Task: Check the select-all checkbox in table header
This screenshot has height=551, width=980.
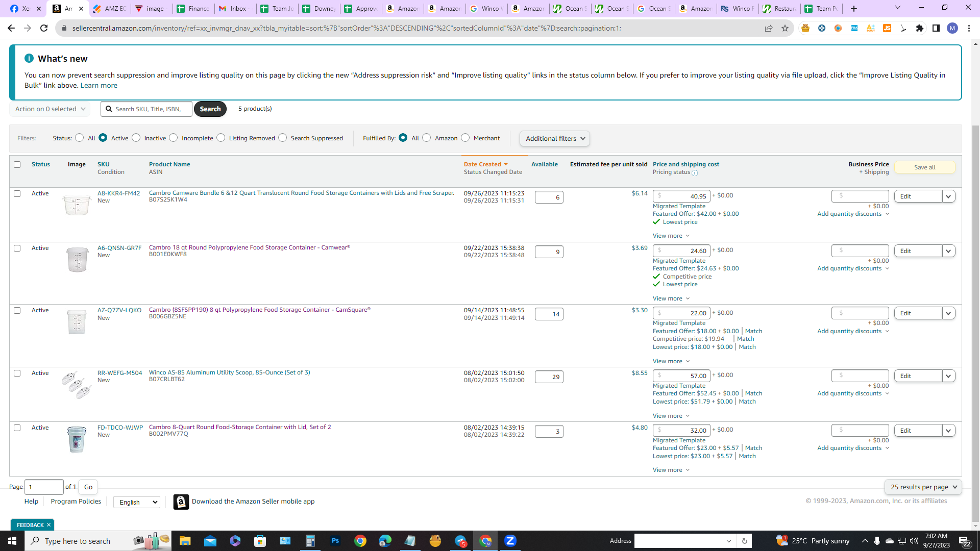Action: click(x=17, y=164)
